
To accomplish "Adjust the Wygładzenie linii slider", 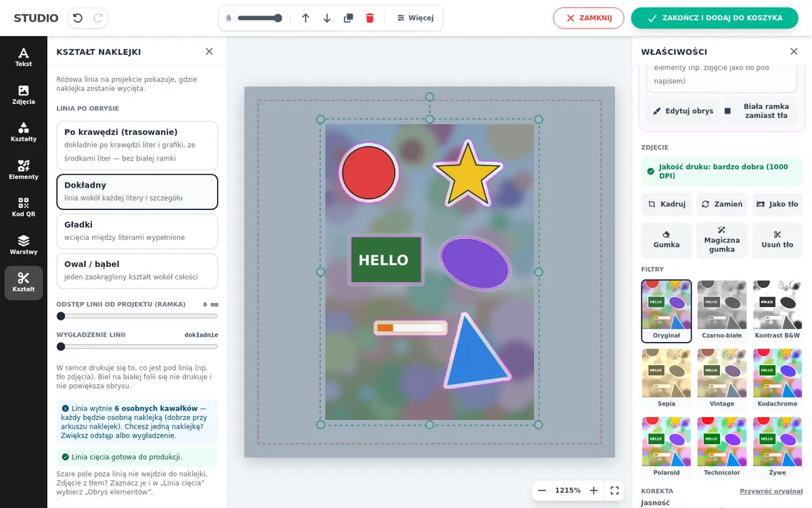I will 137,347.
